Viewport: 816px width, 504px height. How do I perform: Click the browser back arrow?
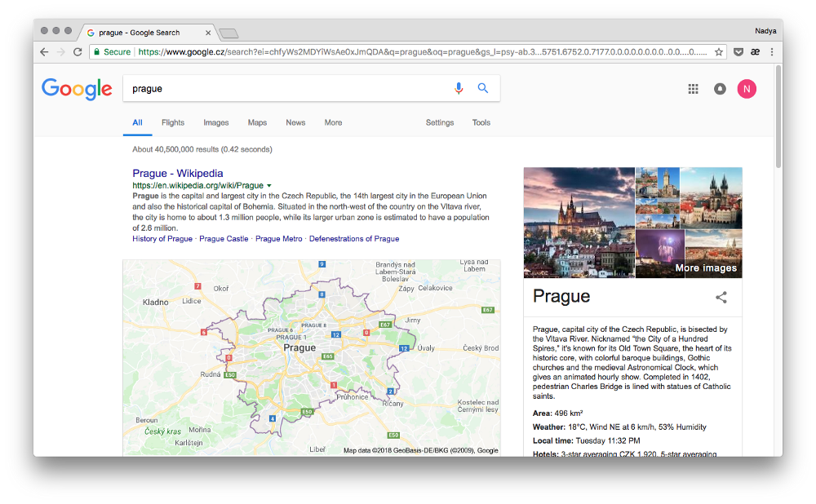click(44, 52)
